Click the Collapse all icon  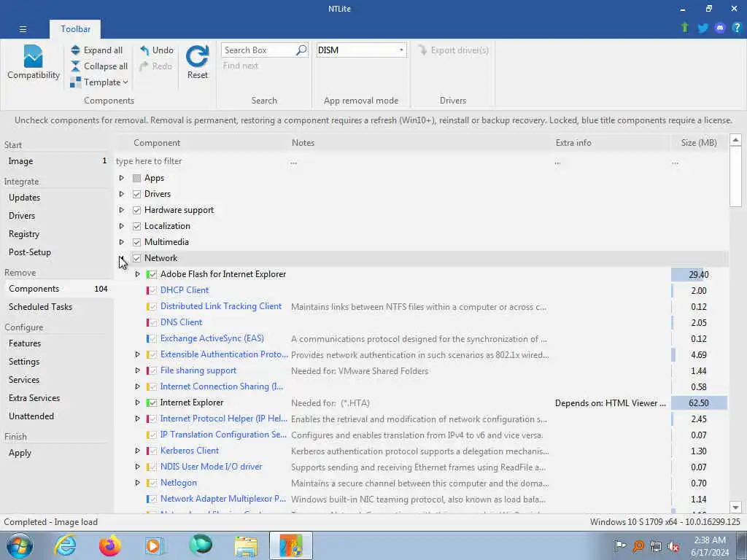(75, 66)
